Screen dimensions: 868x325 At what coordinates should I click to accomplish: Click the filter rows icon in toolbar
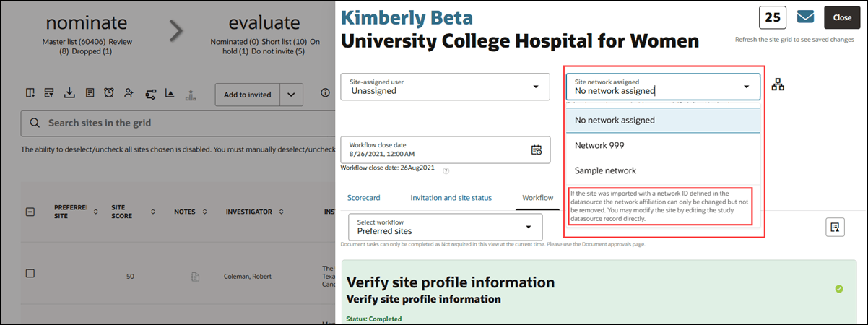49,93
